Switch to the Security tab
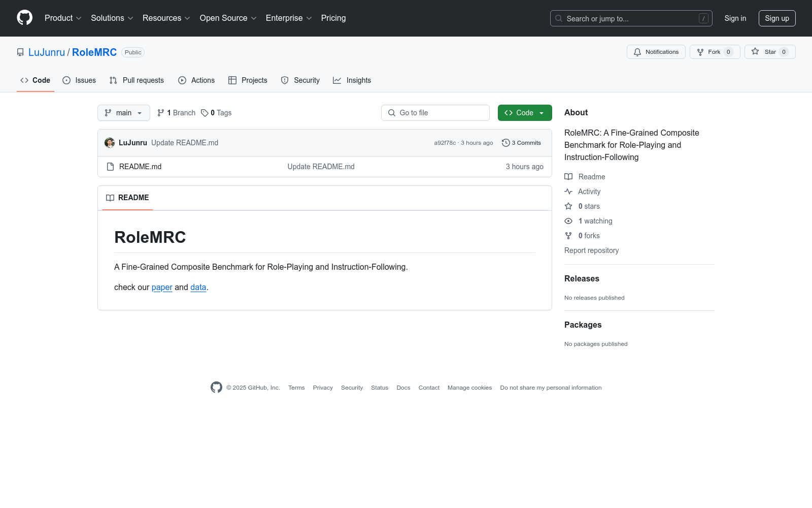The image size is (812, 508). [x=300, y=80]
